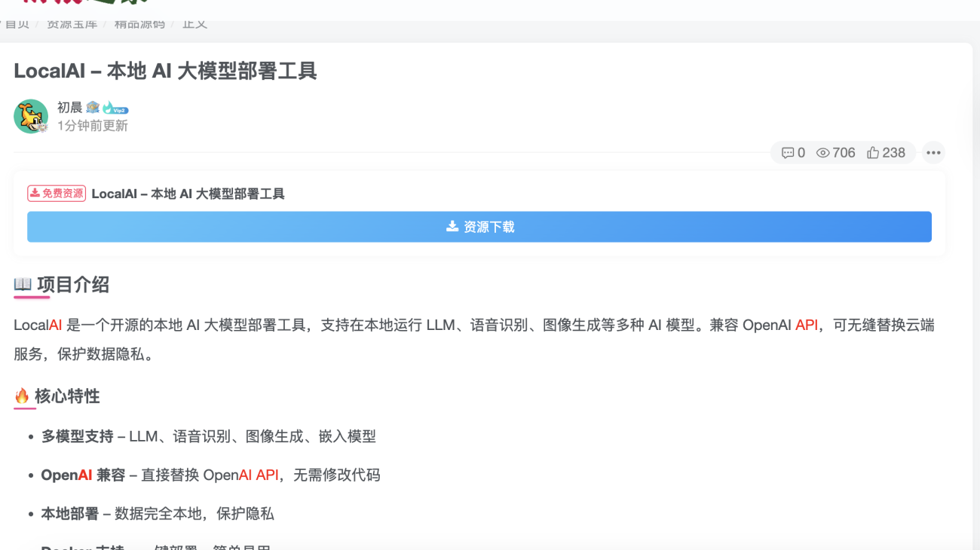The image size is (980, 550).
Task: Click the 正文 breadcrumb item
Action: (194, 24)
